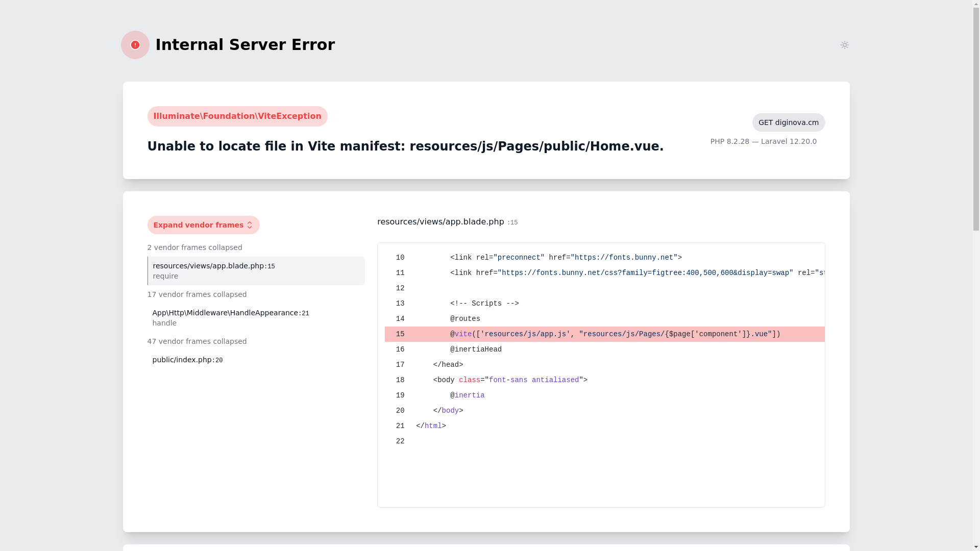Select the app.blade.php:15 require frame
This screenshot has height=551, width=980.
click(256, 271)
